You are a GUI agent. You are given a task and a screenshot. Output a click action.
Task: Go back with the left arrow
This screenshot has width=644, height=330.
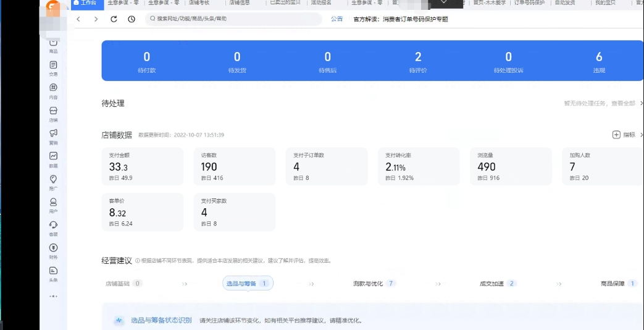coord(78,19)
